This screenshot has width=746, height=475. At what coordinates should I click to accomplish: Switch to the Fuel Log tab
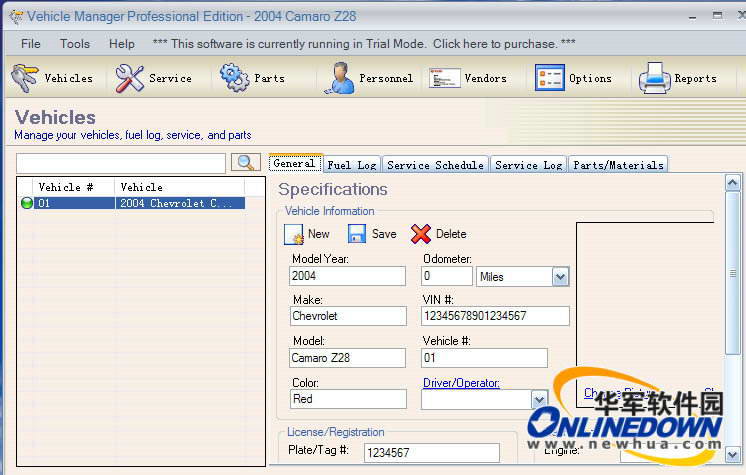click(352, 165)
